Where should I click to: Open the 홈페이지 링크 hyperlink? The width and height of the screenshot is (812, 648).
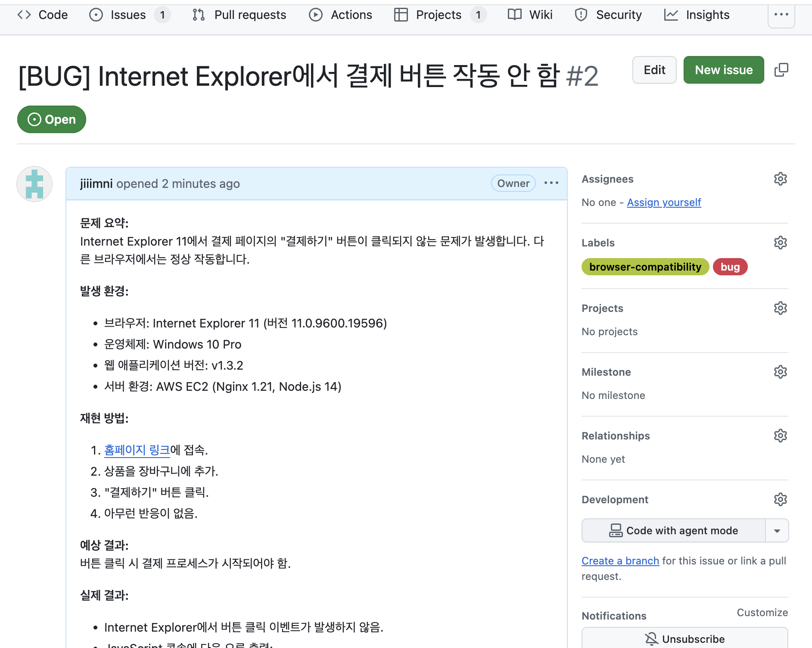pos(137,450)
